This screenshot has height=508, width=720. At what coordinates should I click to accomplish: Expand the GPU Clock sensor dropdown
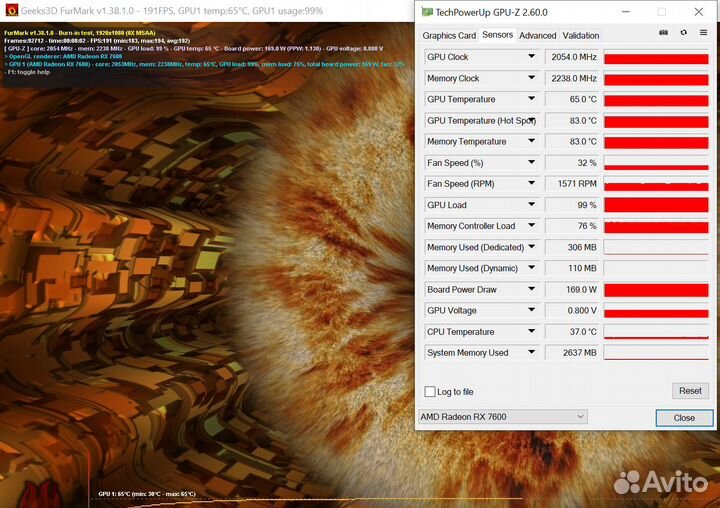pyautogui.click(x=532, y=57)
